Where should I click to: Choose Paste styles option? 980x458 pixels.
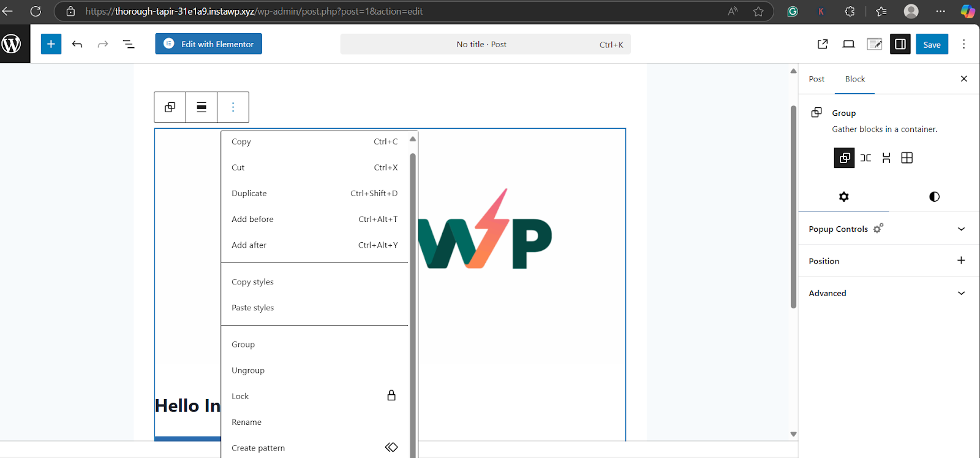click(315, 308)
